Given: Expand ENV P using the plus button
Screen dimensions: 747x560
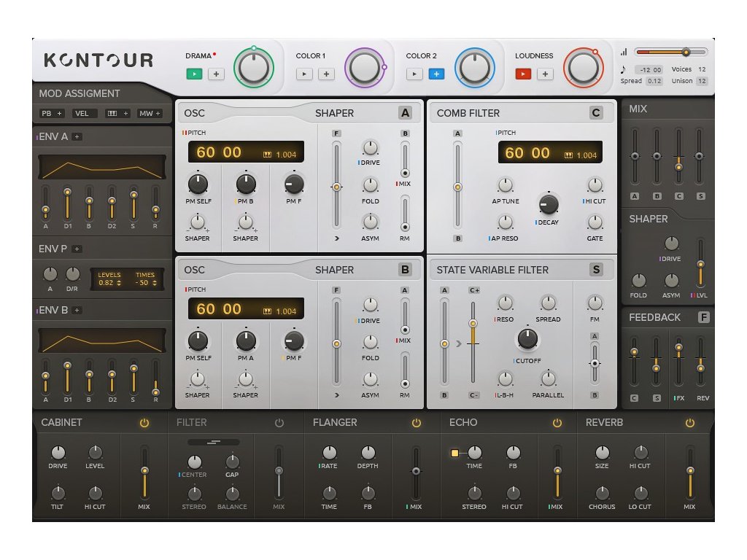Looking at the screenshot, I should tap(77, 249).
